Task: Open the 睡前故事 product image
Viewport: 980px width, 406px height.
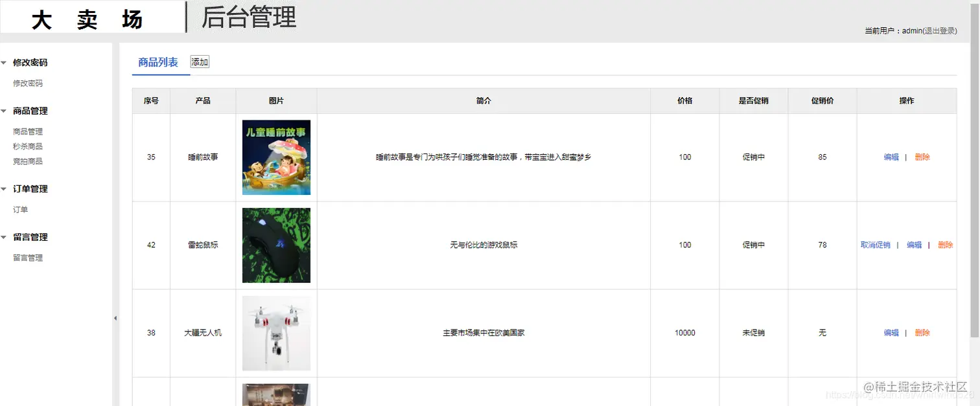Action: pyautogui.click(x=276, y=157)
